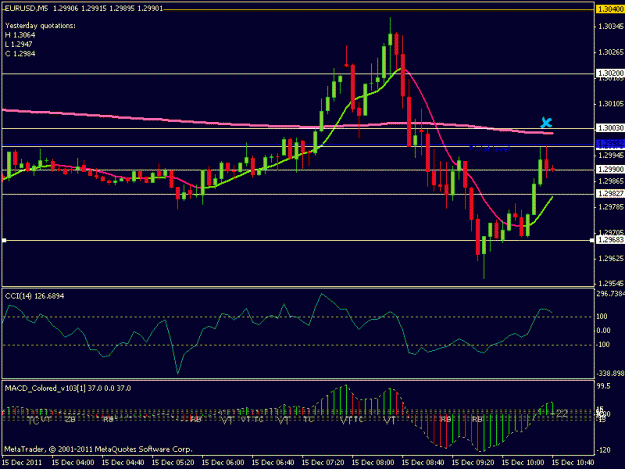
Task: Select the EURUSD,M5 chart title text
Action: tap(26, 8)
